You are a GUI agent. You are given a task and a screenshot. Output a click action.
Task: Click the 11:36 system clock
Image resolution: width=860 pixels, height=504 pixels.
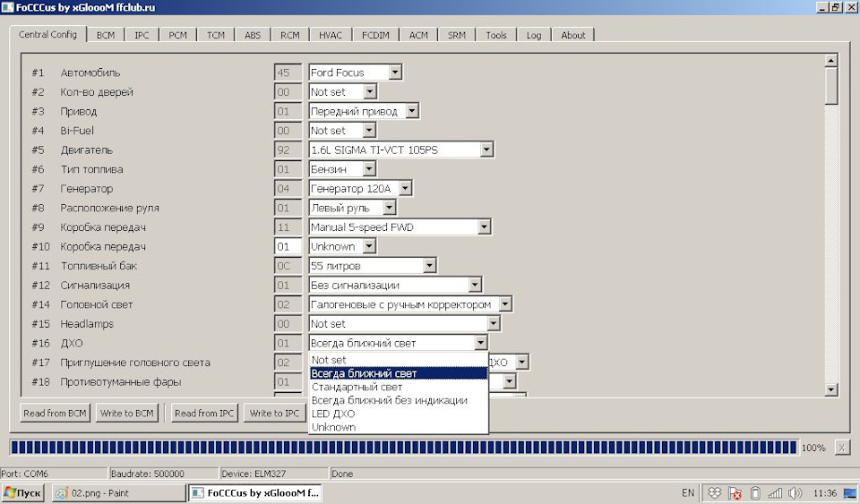coord(824,493)
